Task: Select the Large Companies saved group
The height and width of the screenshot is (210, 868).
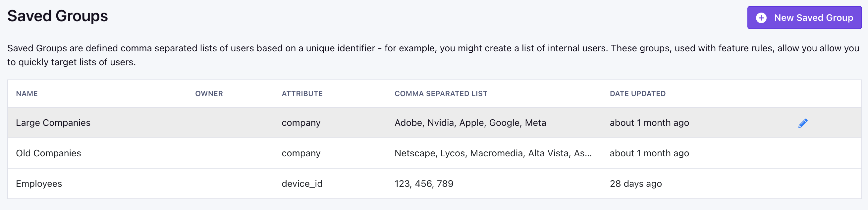Action: (53, 123)
